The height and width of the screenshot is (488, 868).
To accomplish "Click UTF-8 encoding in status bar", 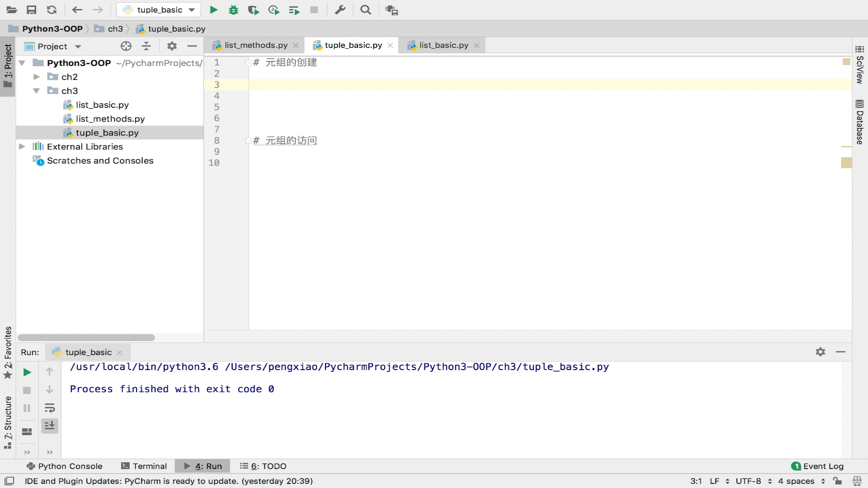I will click(748, 481).
